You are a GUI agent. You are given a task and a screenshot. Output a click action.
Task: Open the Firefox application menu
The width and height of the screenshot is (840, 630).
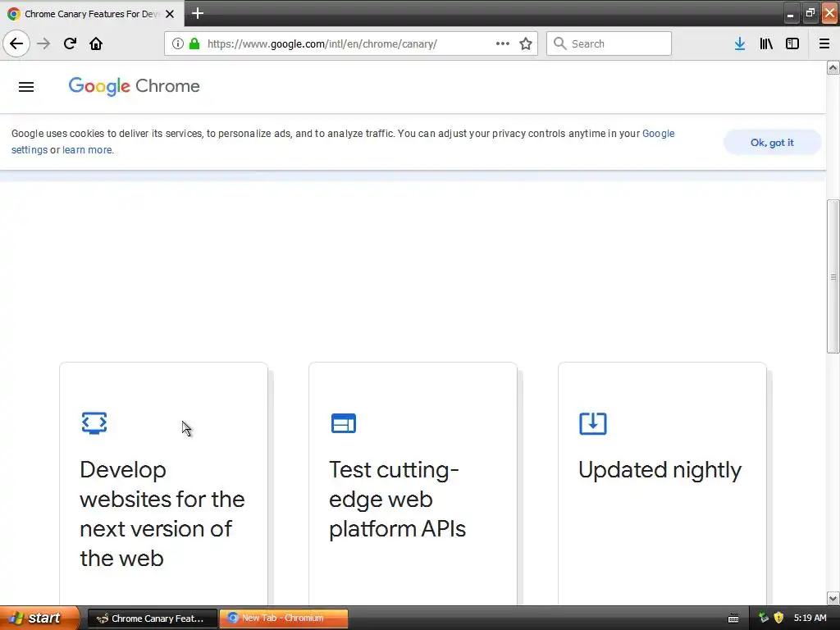coord(824,43)
